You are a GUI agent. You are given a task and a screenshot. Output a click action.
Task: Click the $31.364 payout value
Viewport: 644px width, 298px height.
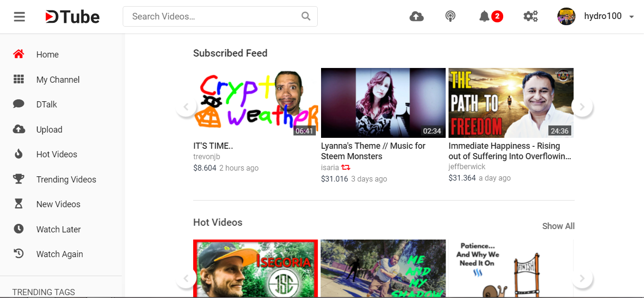click(x=462, y=178)
